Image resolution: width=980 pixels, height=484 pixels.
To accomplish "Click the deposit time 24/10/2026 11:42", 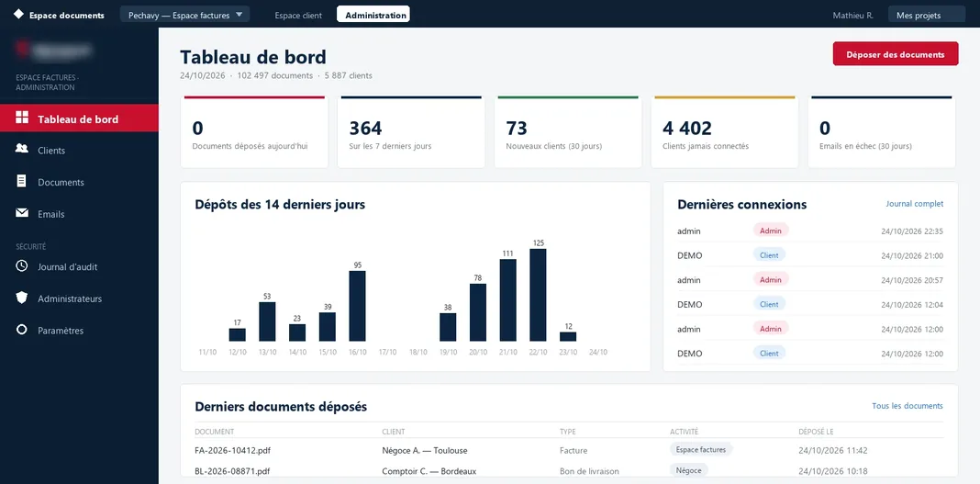I will (832, 450).
